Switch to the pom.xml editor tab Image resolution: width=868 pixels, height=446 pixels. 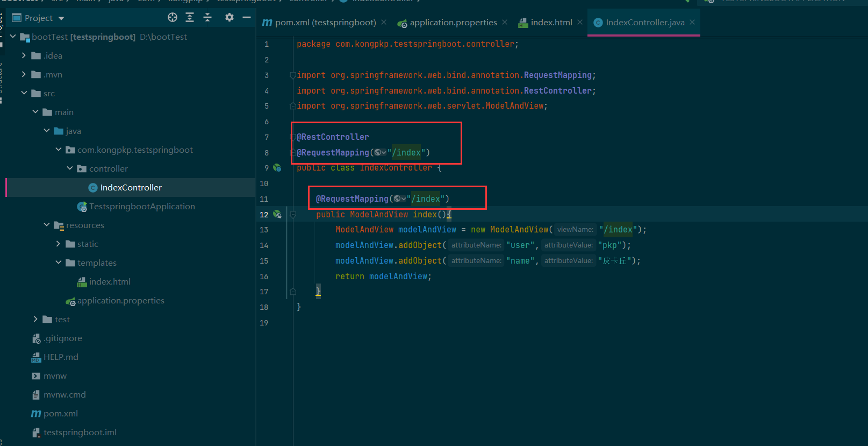point(325,23)
